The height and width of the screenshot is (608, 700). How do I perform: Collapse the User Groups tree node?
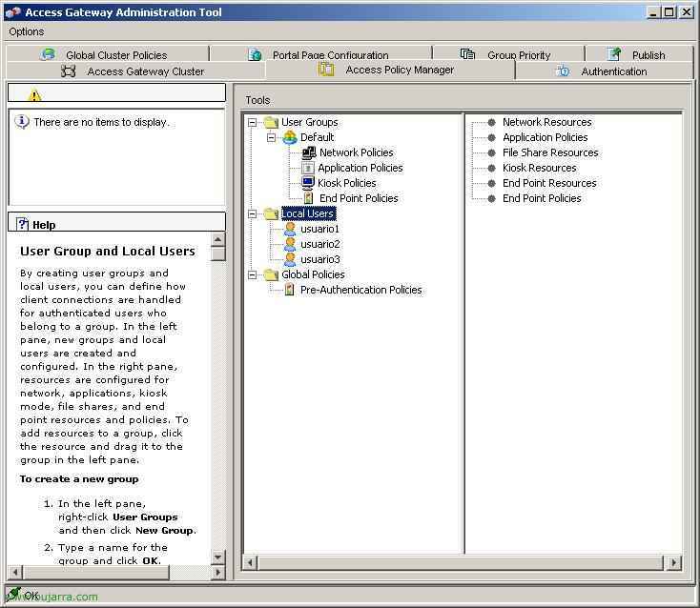coord(252,122)
